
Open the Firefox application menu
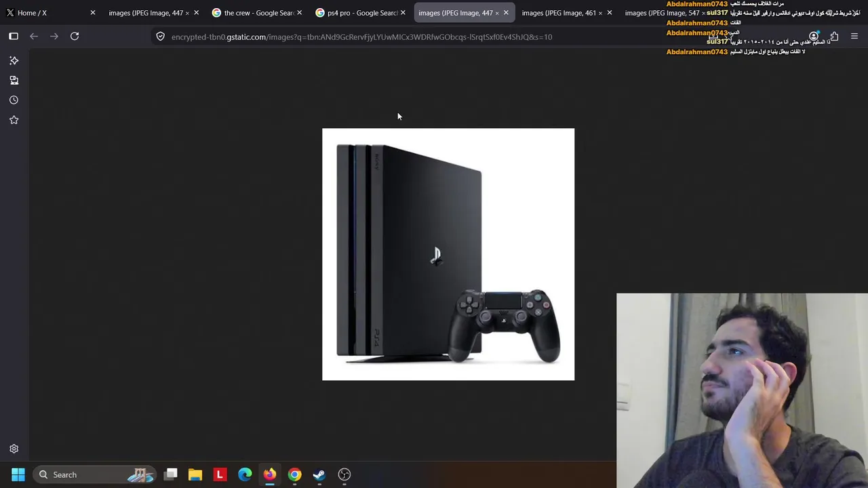854,37
